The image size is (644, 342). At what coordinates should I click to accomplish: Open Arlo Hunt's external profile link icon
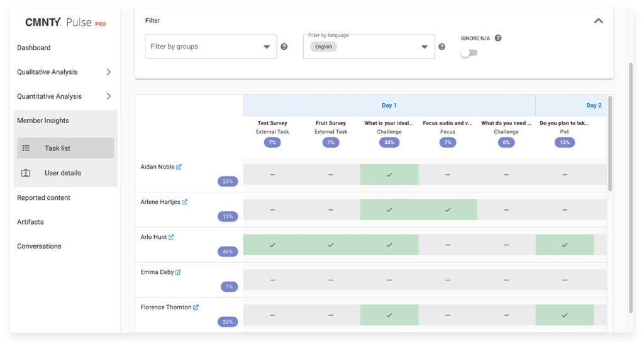coord(171,237)
